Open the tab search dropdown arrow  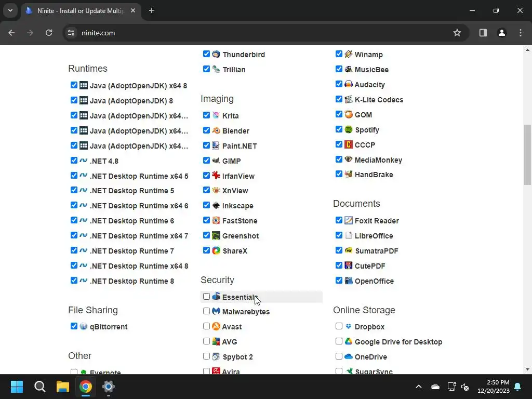[x=10, y=10]
